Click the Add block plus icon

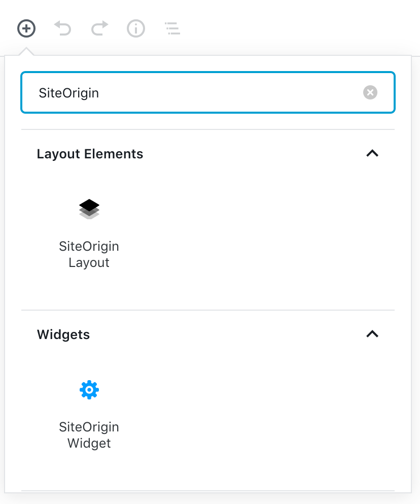coord(26,28)
